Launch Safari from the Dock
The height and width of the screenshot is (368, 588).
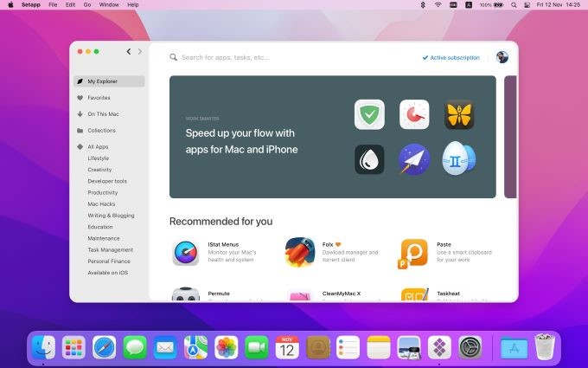105,347
